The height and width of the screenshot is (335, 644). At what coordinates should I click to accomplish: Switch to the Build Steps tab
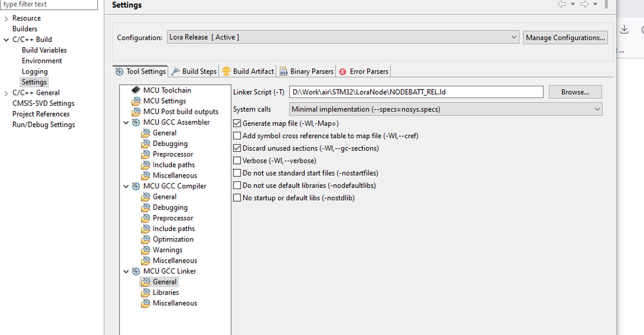(193, 71)
